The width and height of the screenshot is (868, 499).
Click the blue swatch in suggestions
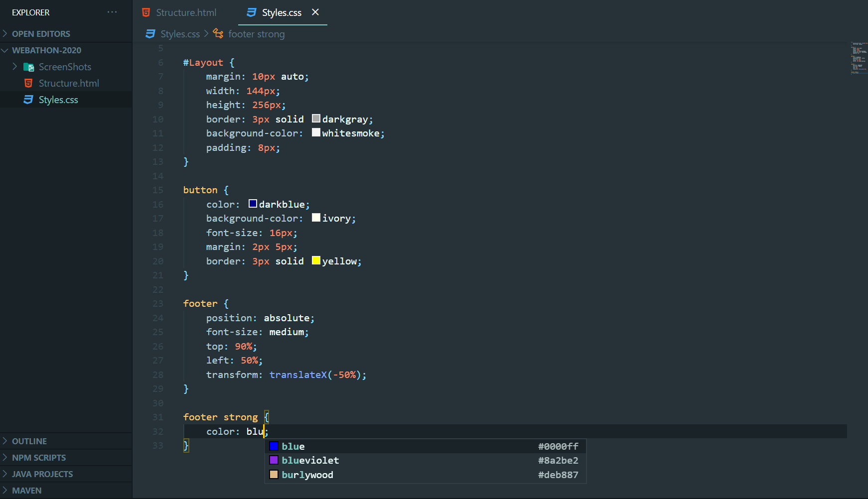click(274, 446)
